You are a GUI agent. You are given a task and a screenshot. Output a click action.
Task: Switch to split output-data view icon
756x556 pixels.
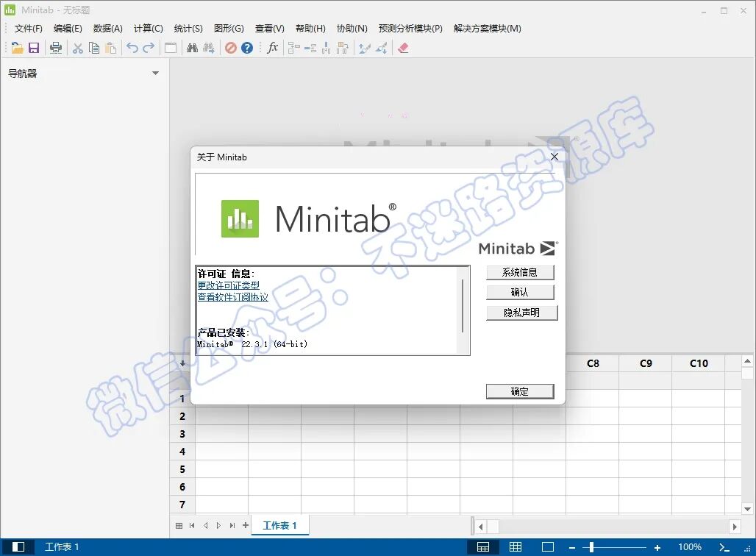[x=482, y=547]
